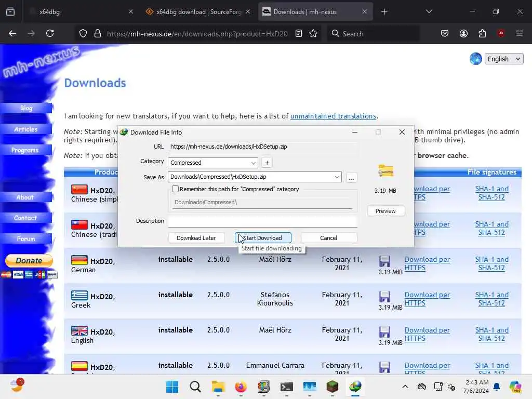Open File Explorer from the taskbar

click(218, 387)
